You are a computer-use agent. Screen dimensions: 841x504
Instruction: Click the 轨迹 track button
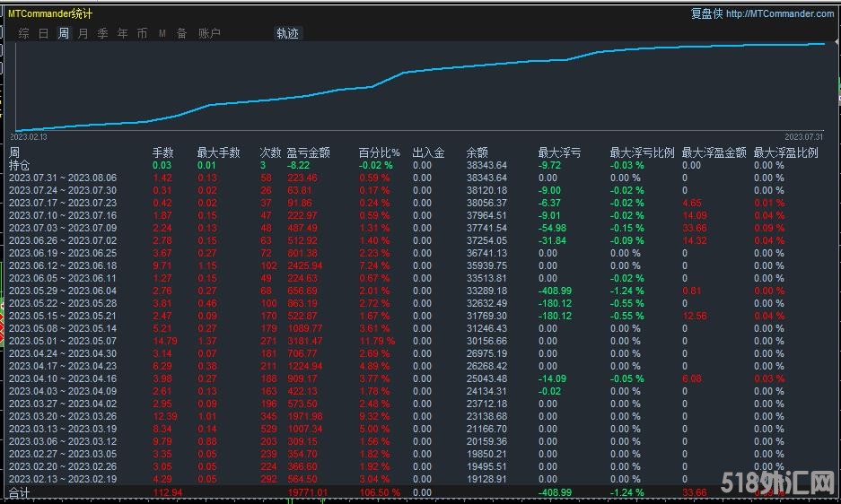point(288,33)
